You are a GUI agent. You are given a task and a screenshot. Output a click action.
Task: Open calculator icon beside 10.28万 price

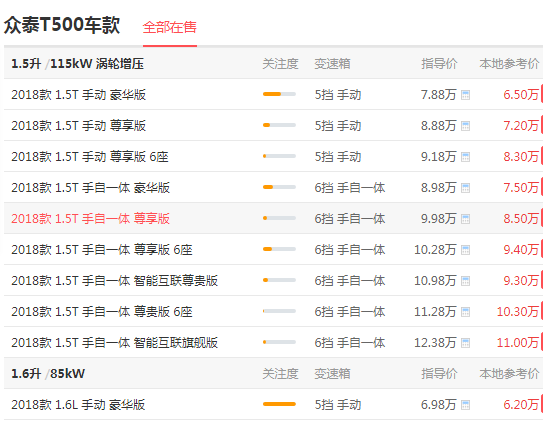465,250
